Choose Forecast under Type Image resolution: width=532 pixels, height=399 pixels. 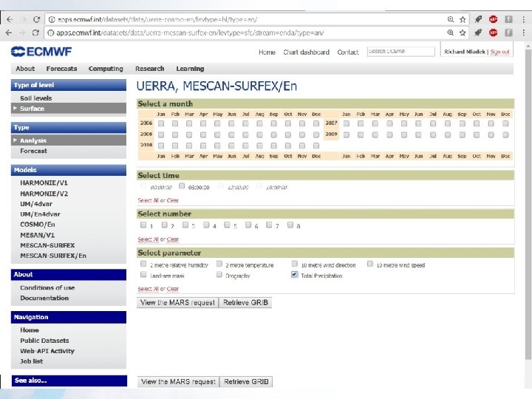(33, 151)
